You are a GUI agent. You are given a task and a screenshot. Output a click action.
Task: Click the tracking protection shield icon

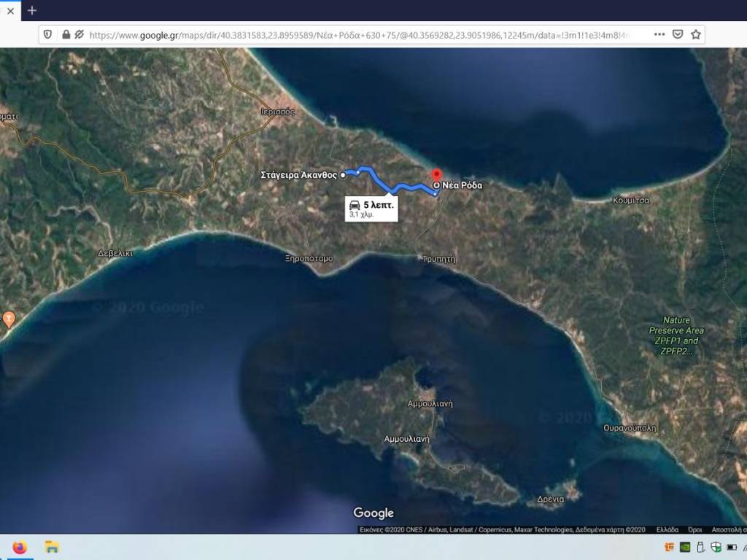48,34
